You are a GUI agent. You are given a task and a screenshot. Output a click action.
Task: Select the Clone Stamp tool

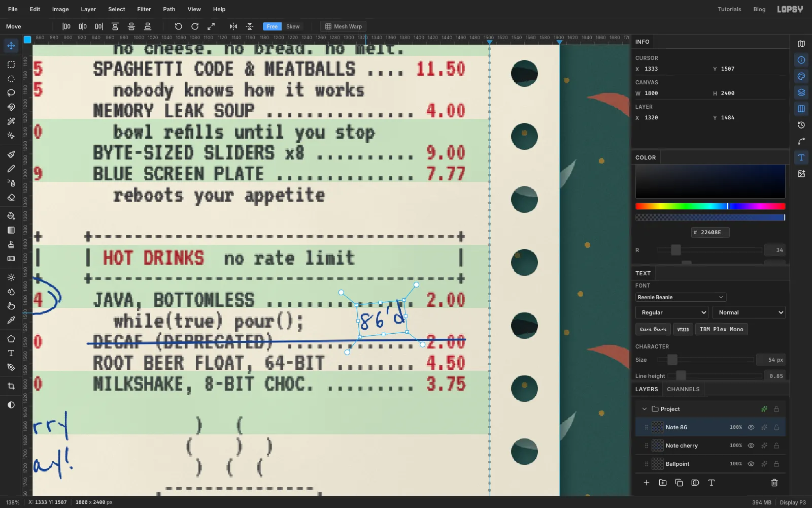11,244
